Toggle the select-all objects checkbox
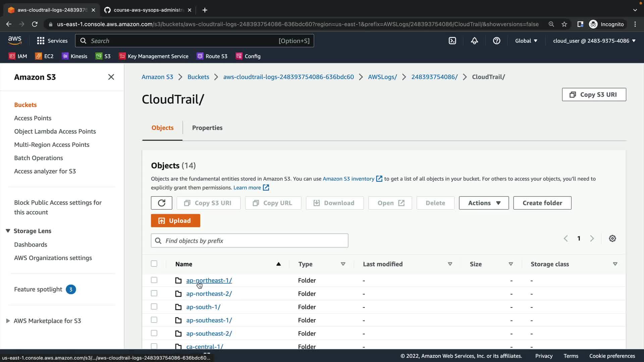This screenshot has width=644, height=362. pos(154,263)
